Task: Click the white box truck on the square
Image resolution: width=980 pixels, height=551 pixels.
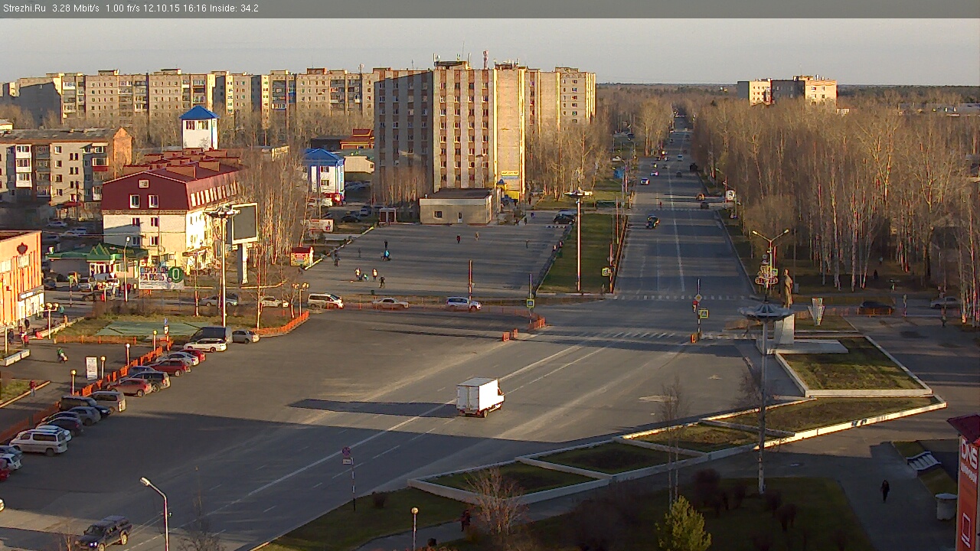Action: coord(480,396)
